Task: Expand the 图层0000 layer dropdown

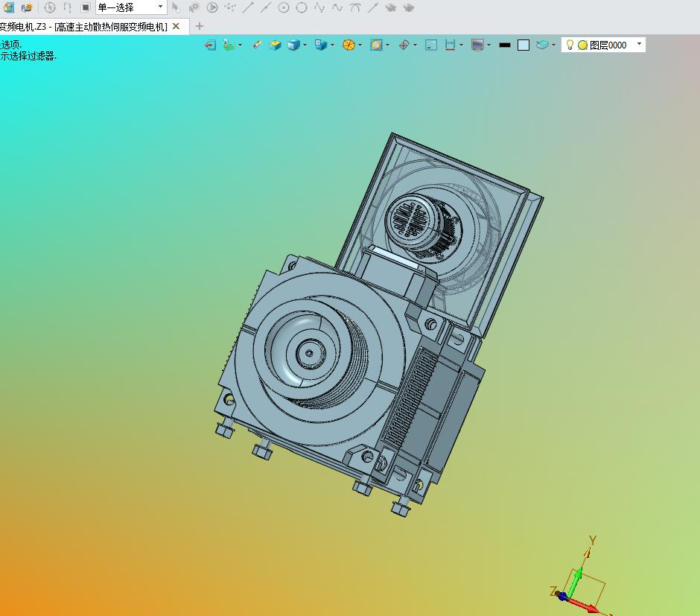Action: click(639, 44)
